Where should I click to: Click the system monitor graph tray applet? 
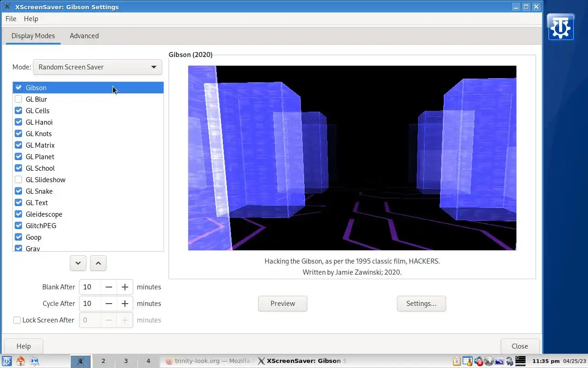coord(520,361)
